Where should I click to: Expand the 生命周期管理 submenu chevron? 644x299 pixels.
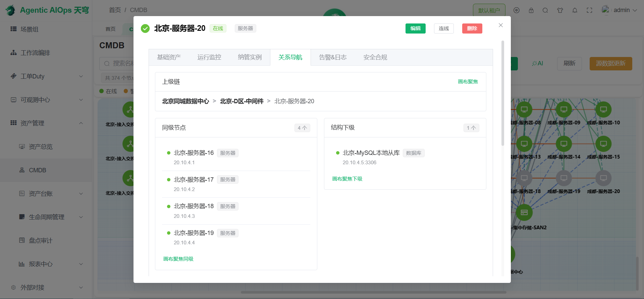click(81, 217)
